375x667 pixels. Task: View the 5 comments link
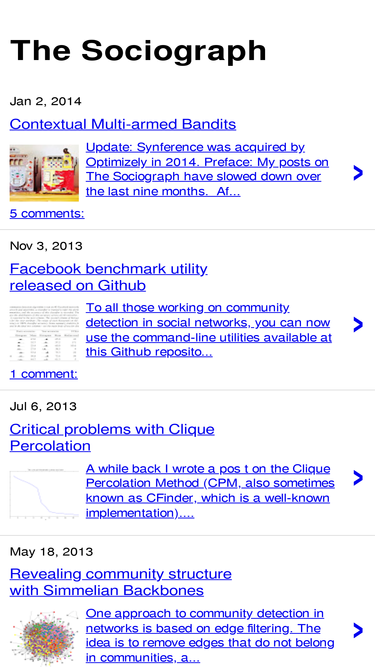[x=47, y=214]
